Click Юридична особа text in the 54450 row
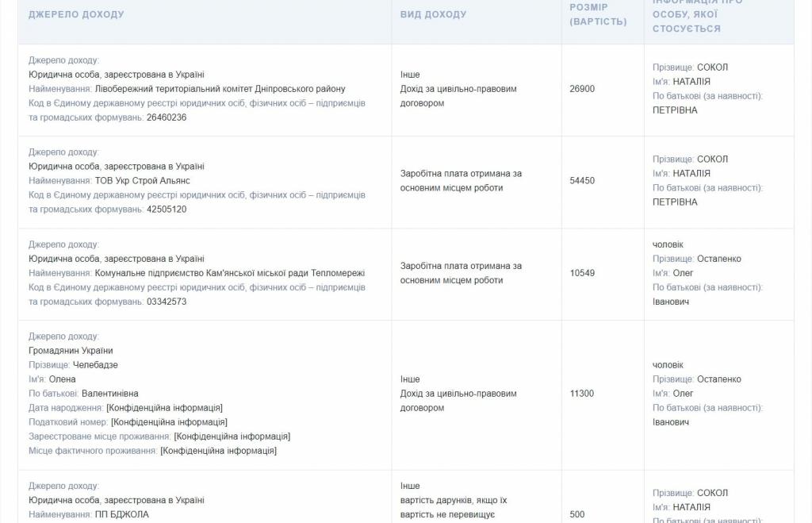The width and height of the screenshot is (812, 523). tap(117, 167)
